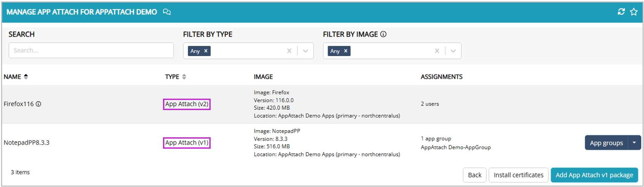Click Install certificates button
The image size is (644, 187).
click(518, 175)
